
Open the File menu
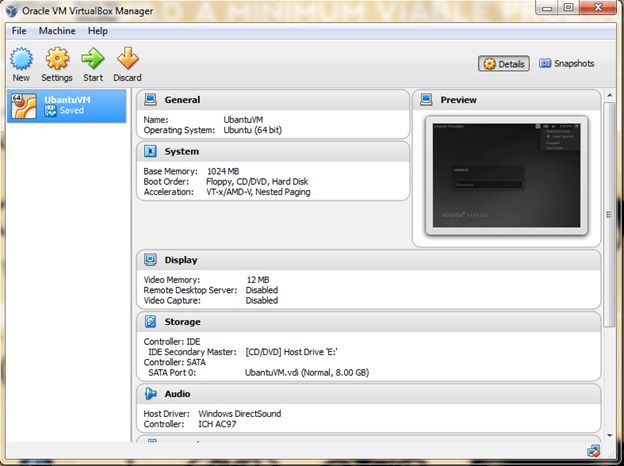[19, 31]
